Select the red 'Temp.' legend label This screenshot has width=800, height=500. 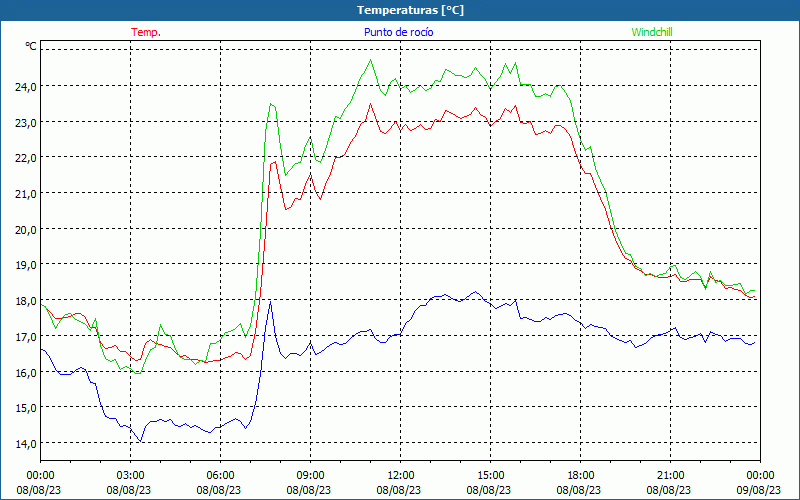(x=146, y=32)
